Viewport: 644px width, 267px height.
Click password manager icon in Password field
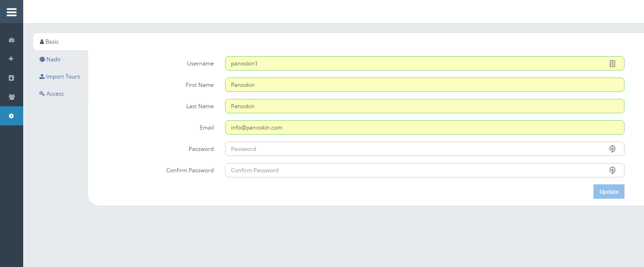click(x=612, y=149)
